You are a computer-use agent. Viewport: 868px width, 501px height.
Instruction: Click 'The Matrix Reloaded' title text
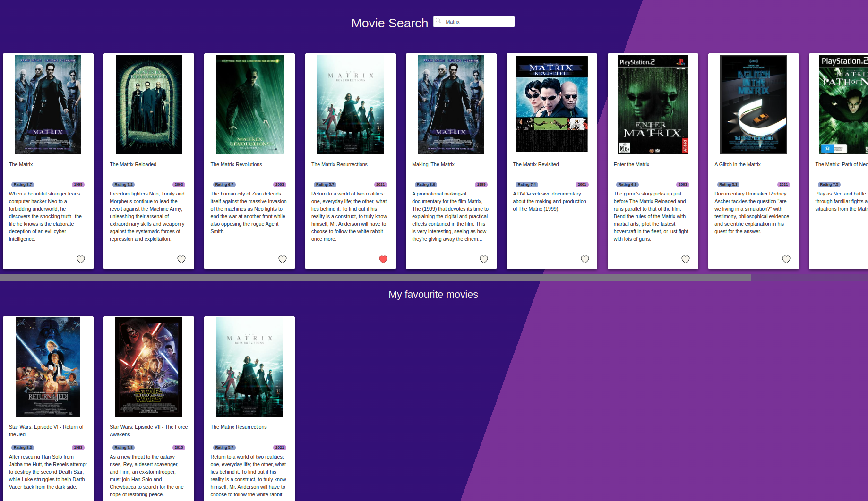coord(133,164)
